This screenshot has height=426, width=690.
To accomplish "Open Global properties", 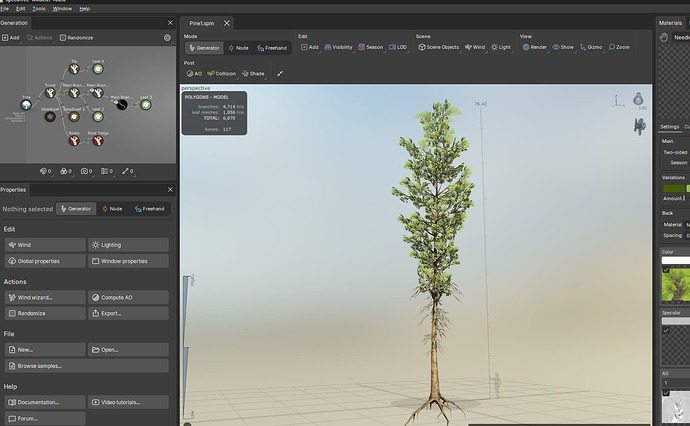I will 45,261.
